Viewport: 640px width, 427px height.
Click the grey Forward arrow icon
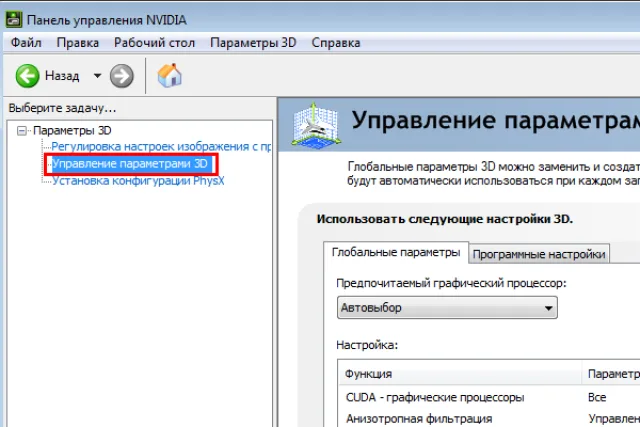point(122,76)
